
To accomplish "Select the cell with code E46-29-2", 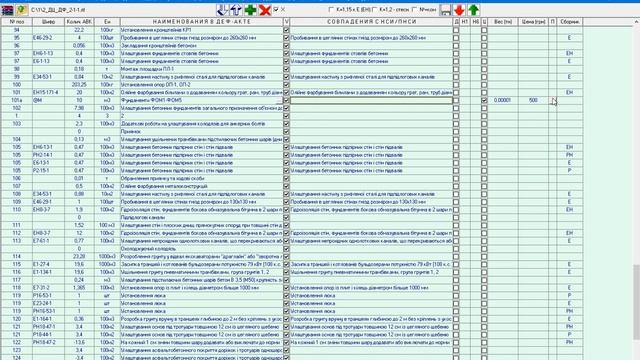I will [48, 38].
